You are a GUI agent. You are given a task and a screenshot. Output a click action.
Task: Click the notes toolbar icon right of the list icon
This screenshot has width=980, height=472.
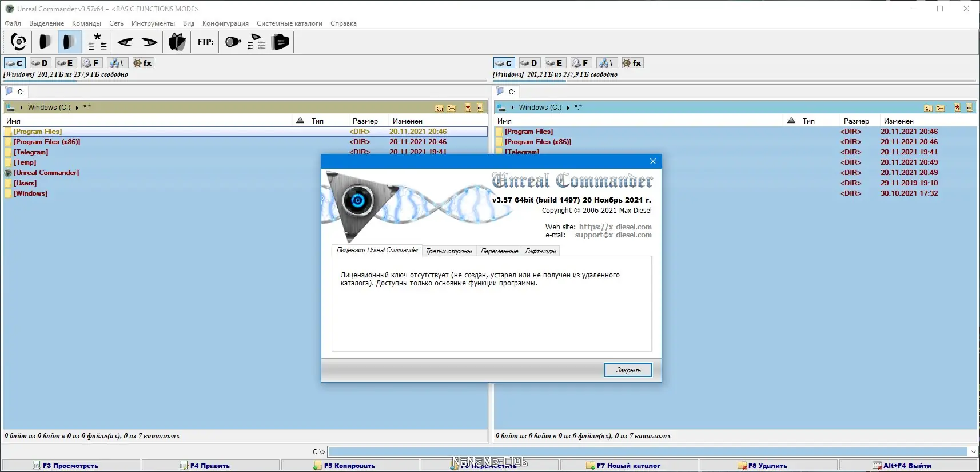[280, 42]
